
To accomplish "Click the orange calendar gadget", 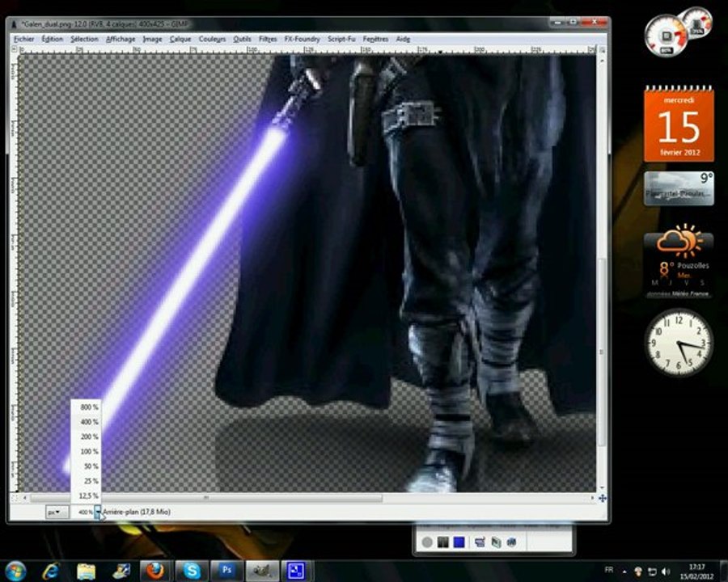I will tap(679, 124).
